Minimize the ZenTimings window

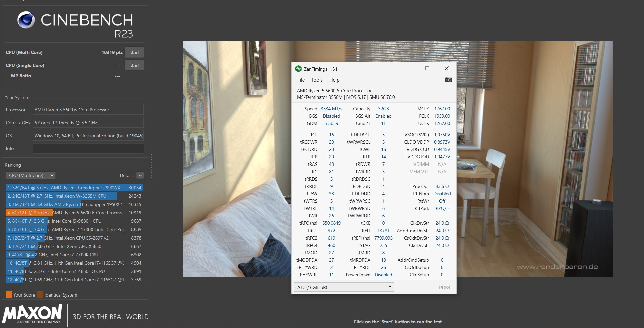coord(408,68)
